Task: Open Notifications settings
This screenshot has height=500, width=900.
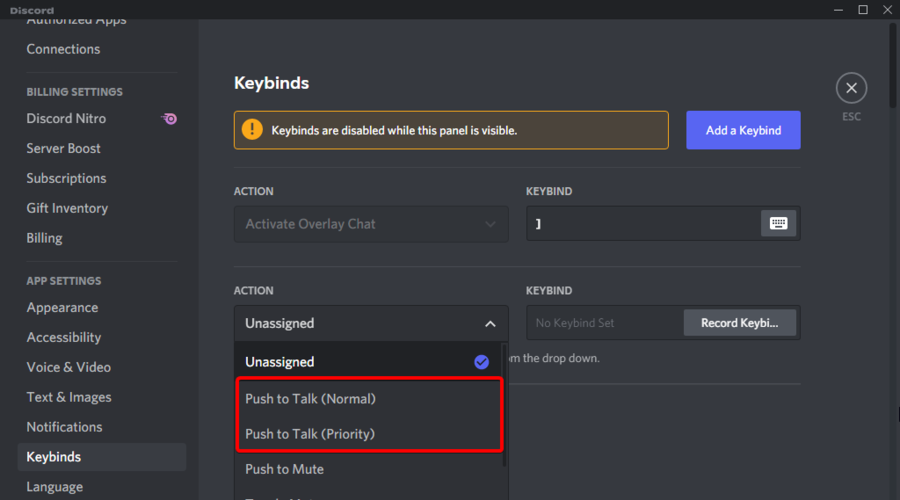Action: (64, 427)
